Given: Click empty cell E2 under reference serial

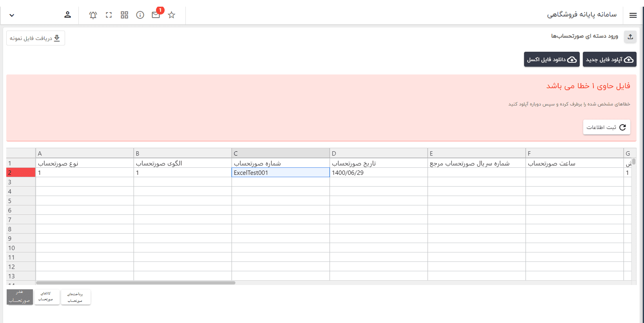Looking at the screenshot, I should (x=477, y=172).
